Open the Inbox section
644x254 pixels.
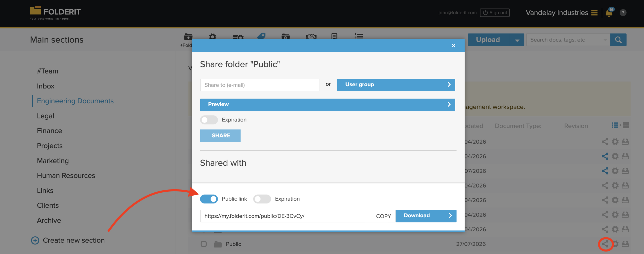tap(46, 86)
